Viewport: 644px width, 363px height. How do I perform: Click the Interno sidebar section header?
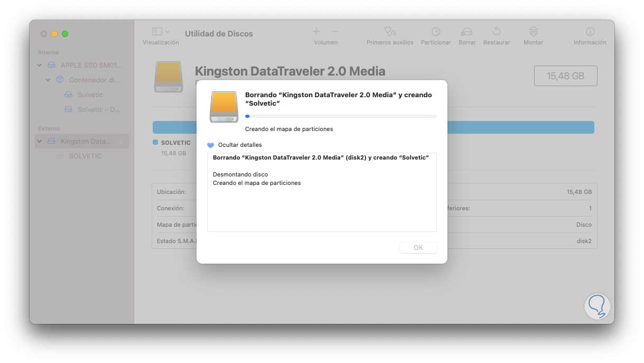point(49,52)
